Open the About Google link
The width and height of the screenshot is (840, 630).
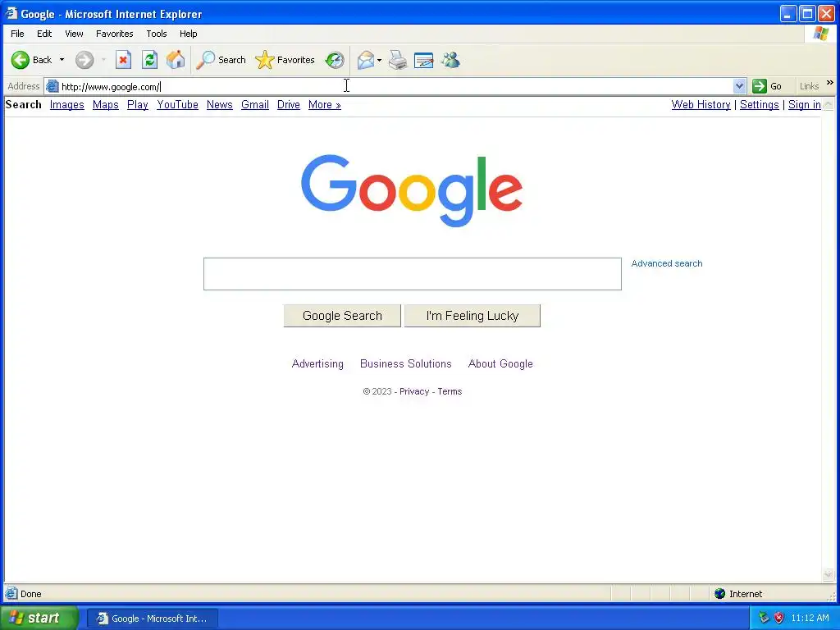click(x=500, y=363)
